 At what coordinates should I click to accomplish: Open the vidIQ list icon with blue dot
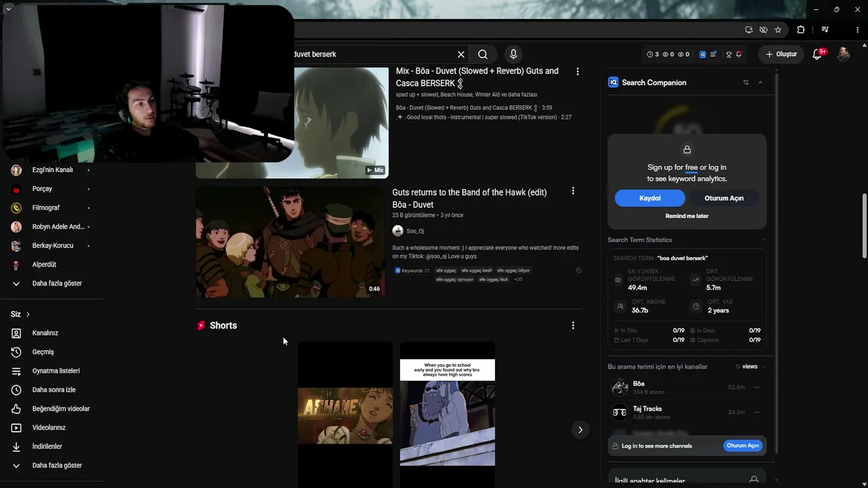[713, 54]
